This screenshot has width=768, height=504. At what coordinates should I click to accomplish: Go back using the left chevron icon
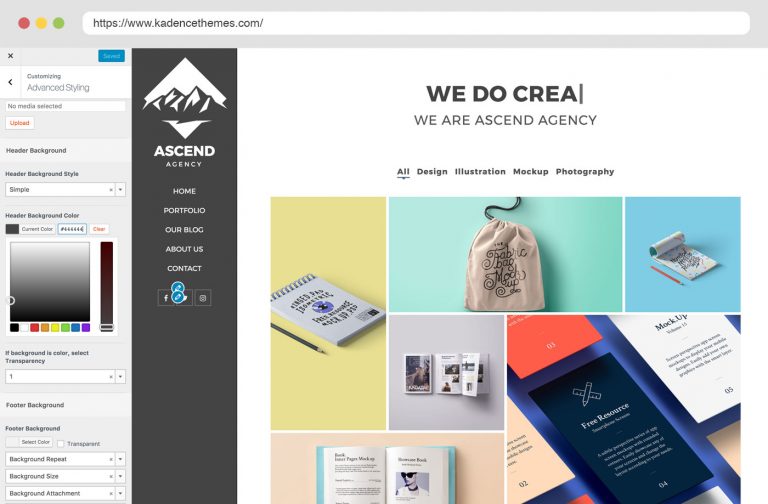(x=10, y=82)
